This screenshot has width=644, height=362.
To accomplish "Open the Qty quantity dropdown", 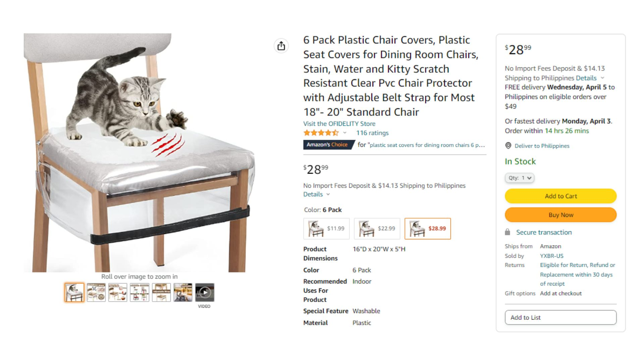I will (520, 178).
